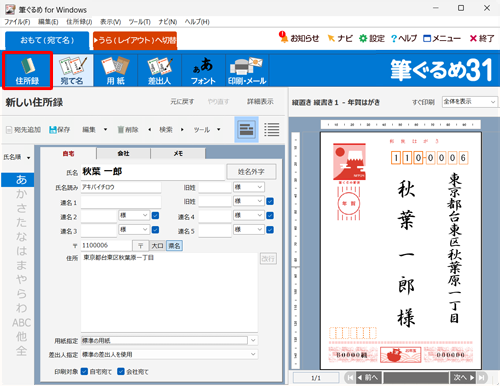Image resolution: width=500 pixels, height=386 pixels.
Task: Select the 全 index in the kana list
Action: (21, 351)
